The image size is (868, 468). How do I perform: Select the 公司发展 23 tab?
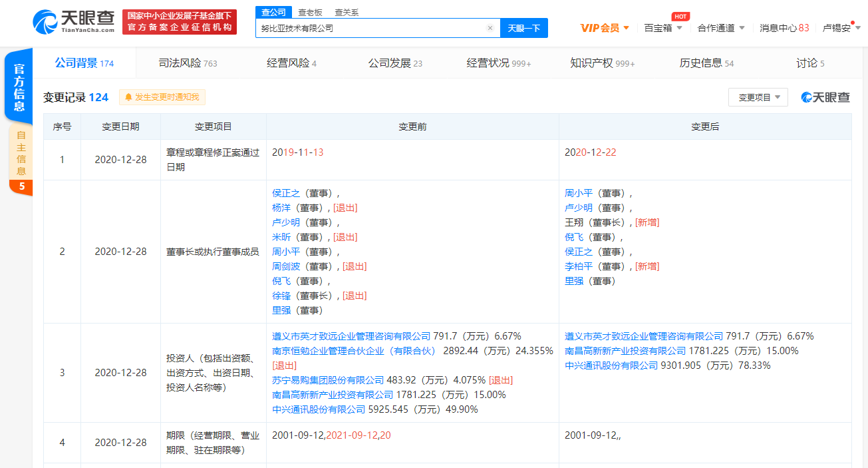tap(395, 63)
